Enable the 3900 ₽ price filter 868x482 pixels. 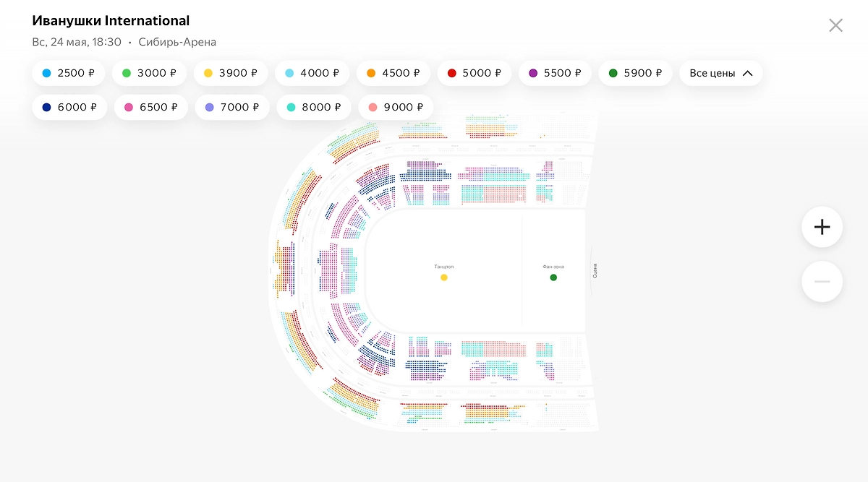[x=231, y=73]
